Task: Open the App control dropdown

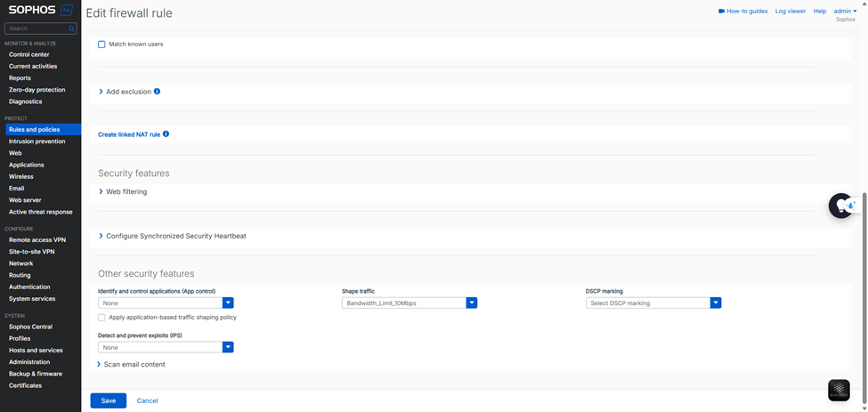Action: tap(228, 303)
